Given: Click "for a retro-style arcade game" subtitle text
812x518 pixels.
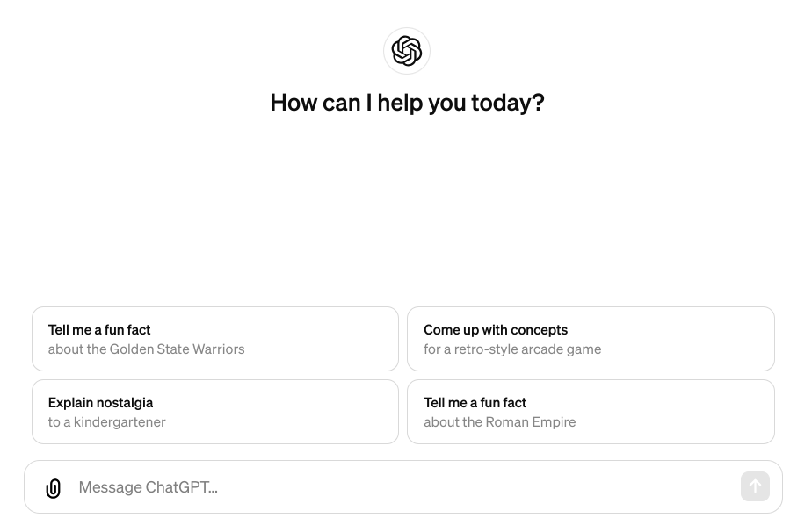Looking at the screenshot, I should (512, 349).
